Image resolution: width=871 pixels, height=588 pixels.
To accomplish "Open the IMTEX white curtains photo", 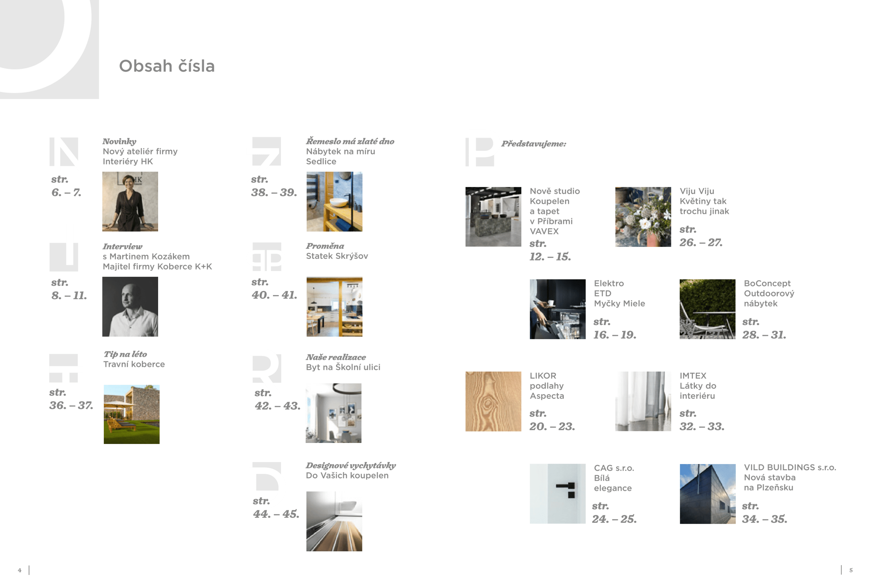I will tap(643, 401).
